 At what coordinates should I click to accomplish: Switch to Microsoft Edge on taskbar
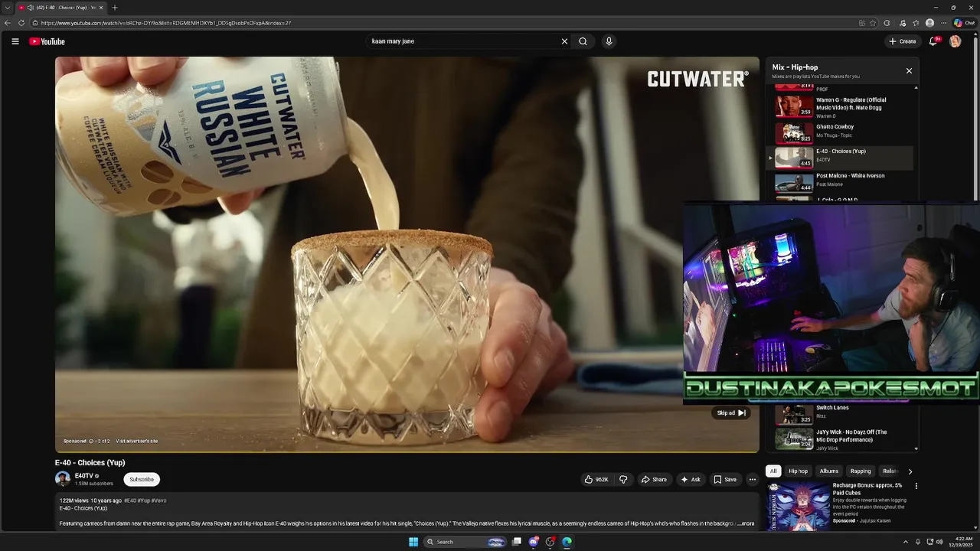point(567,542)
